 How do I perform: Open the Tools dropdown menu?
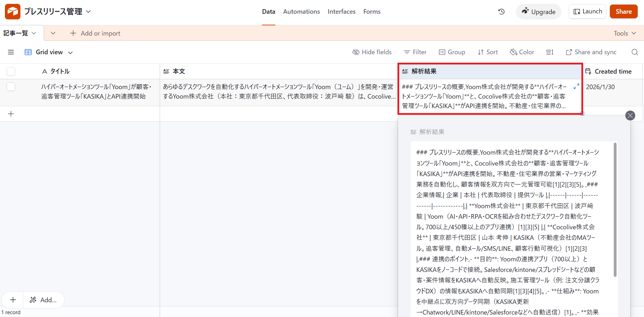point(625,33)
